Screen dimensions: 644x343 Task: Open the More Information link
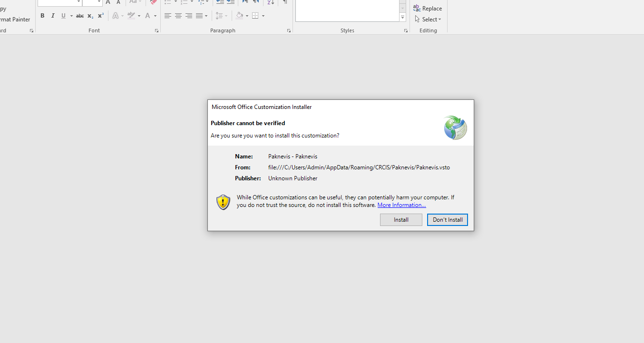click(x=401, y=205)
